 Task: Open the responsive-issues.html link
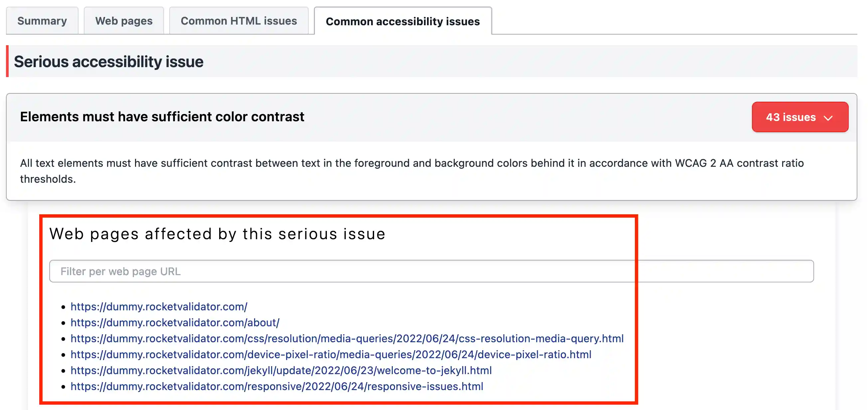pos(277,386)
